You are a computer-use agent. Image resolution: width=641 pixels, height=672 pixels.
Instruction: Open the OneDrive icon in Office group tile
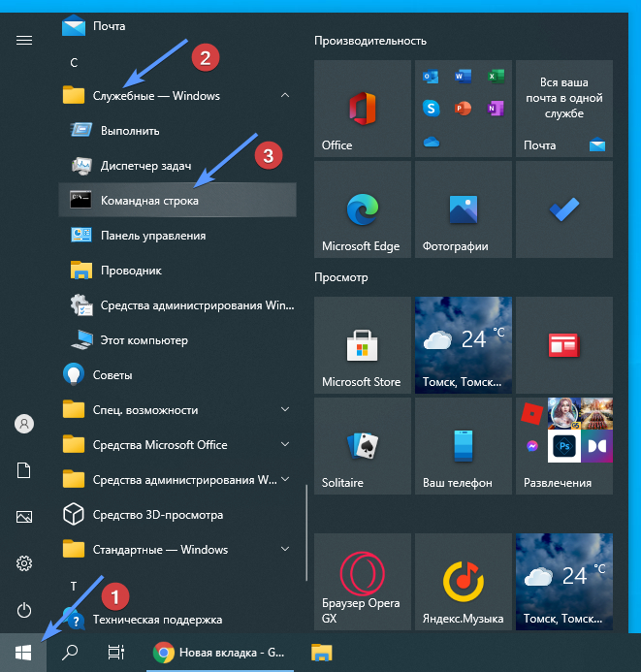[x=431, y=142]
